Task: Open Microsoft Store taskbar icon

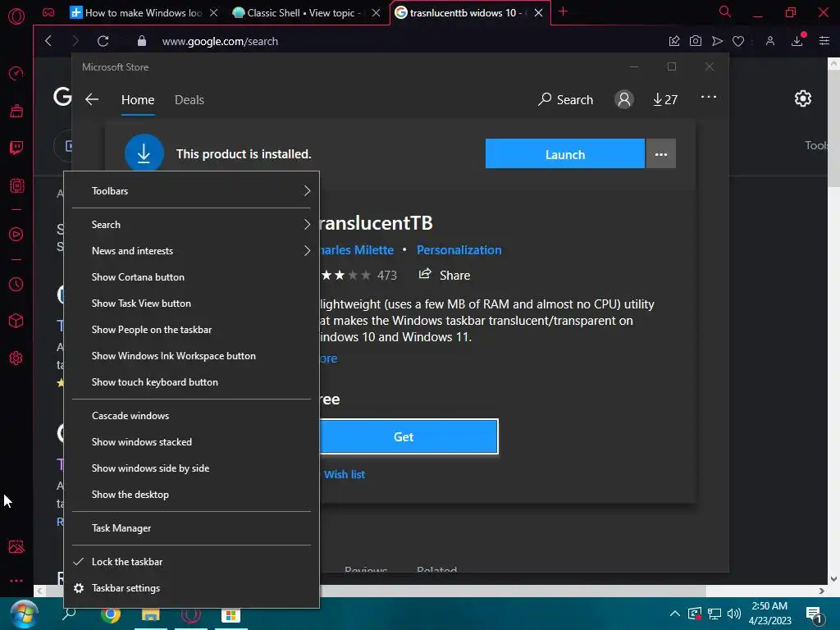Action: pyautogui.click(x=231, y=616)
